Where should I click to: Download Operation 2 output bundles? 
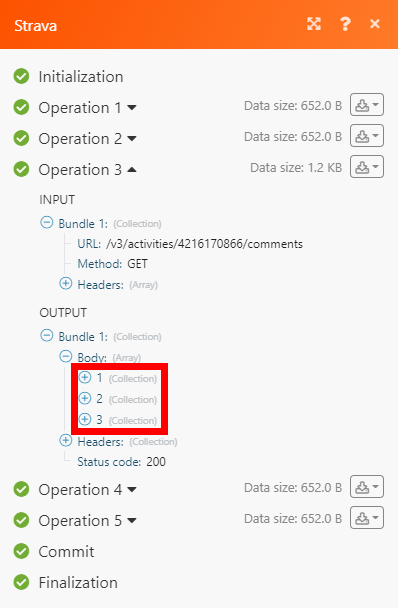[367, 136]
